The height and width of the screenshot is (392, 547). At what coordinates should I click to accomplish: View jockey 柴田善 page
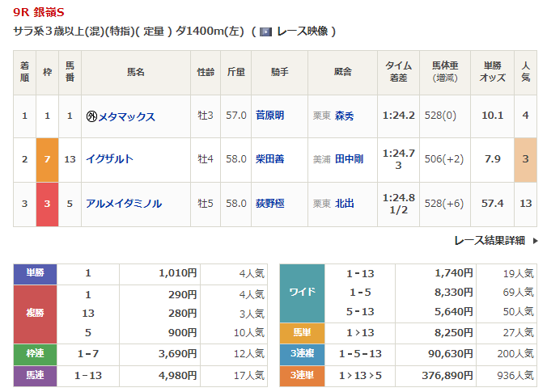point(269,159)
